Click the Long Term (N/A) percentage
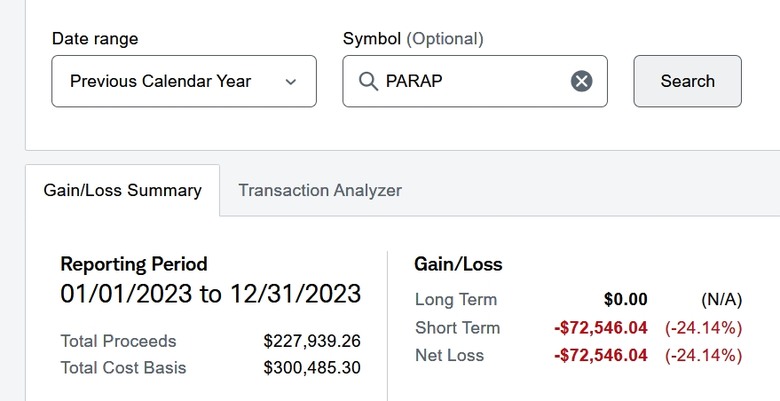This screenshot has height=401, width=780. (721, 300)
